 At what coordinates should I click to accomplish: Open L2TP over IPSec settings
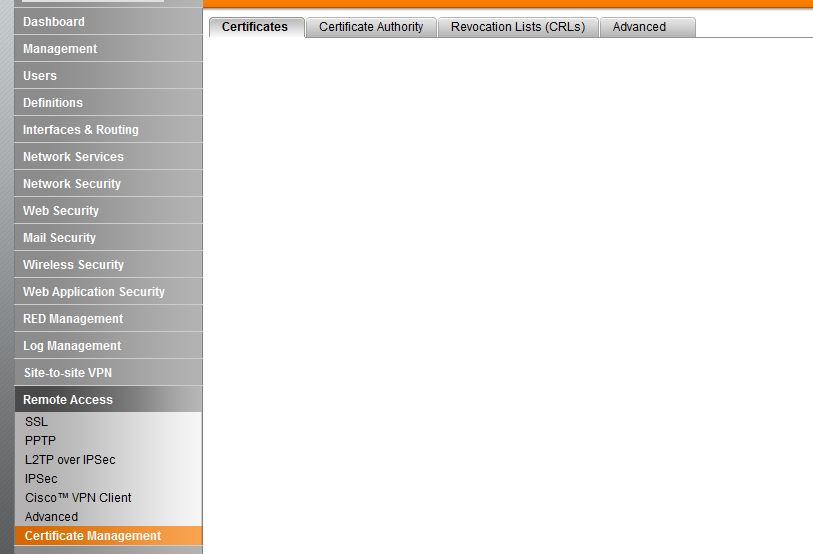[x=70, y=460]
